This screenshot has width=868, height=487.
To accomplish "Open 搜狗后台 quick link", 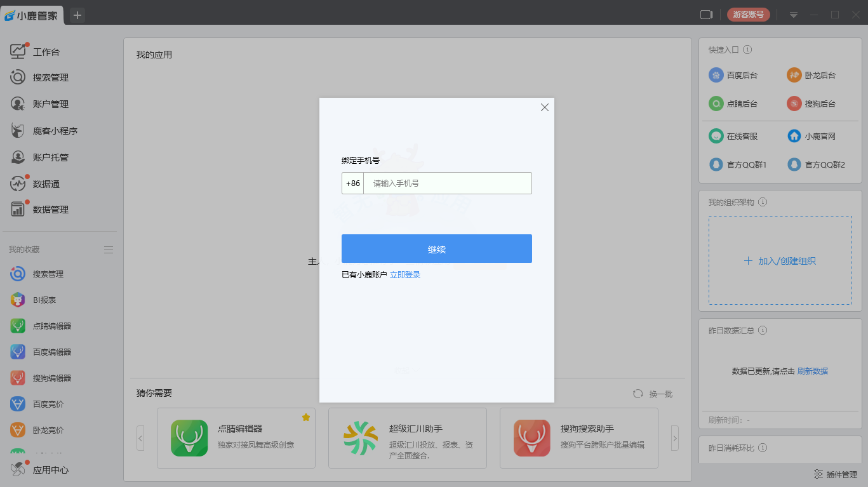I will pyautogui.click(x=812, y=103).
